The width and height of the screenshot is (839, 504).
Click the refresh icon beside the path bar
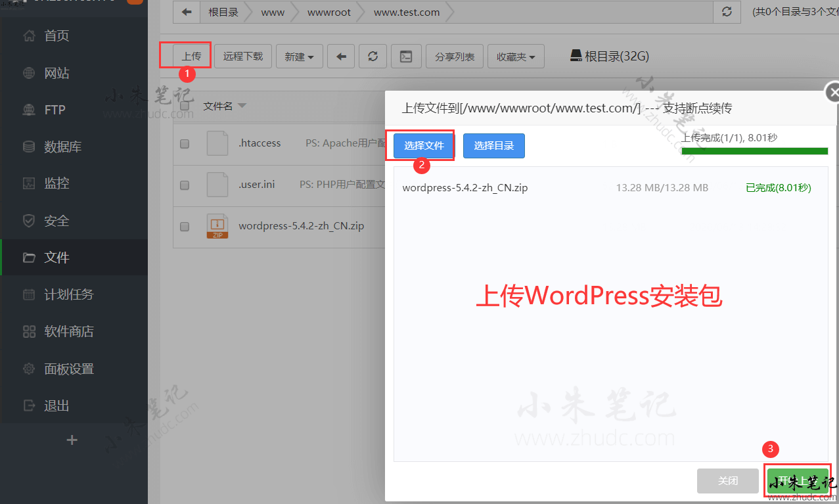[x=726, y=12]
